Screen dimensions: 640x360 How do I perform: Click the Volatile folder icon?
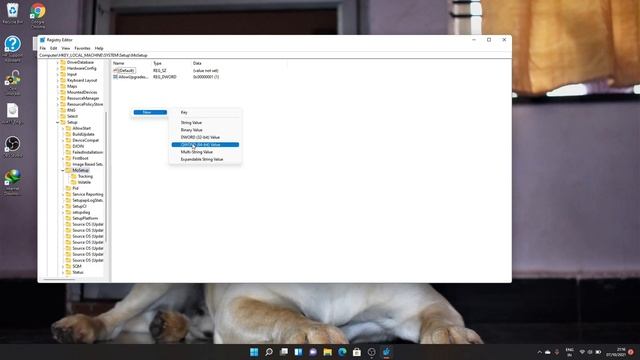(73, 182)
